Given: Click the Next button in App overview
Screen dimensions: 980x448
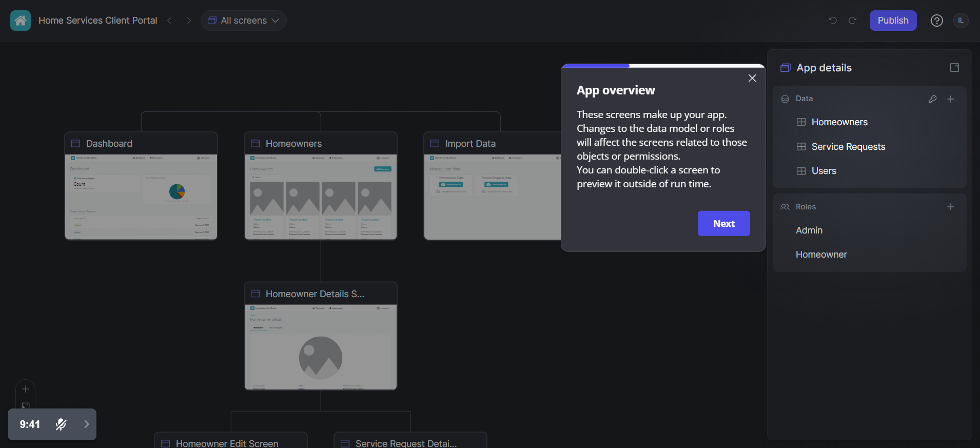Looking at the screenshot, I should (x=723, y=223).
